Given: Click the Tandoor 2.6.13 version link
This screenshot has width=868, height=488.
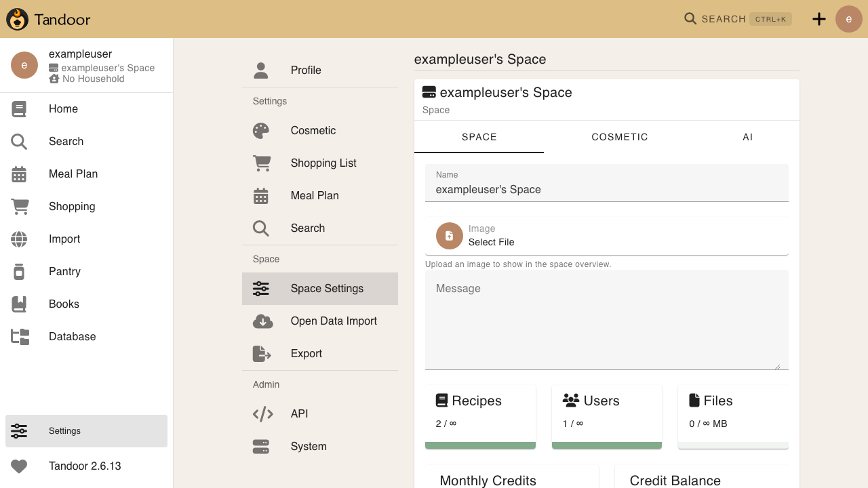Looking at the screenshot, I should pyautogui.click(x=85, y=466).
